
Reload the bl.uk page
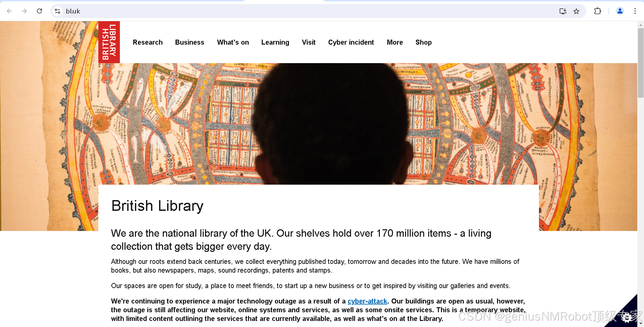(x=39, y=11)
